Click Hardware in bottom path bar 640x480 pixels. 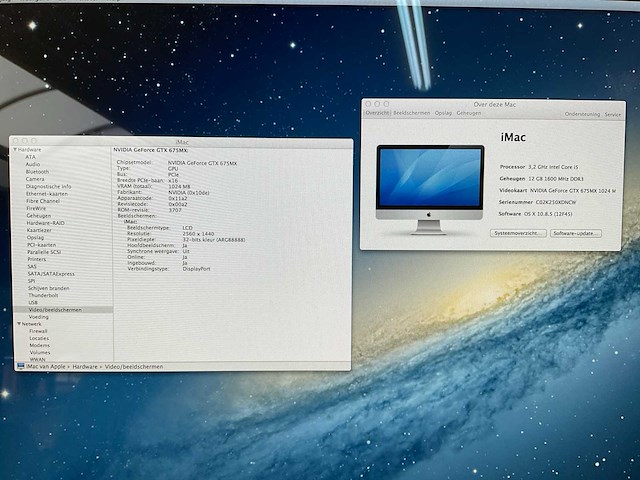pyautogui.click(x=85, y=367)
